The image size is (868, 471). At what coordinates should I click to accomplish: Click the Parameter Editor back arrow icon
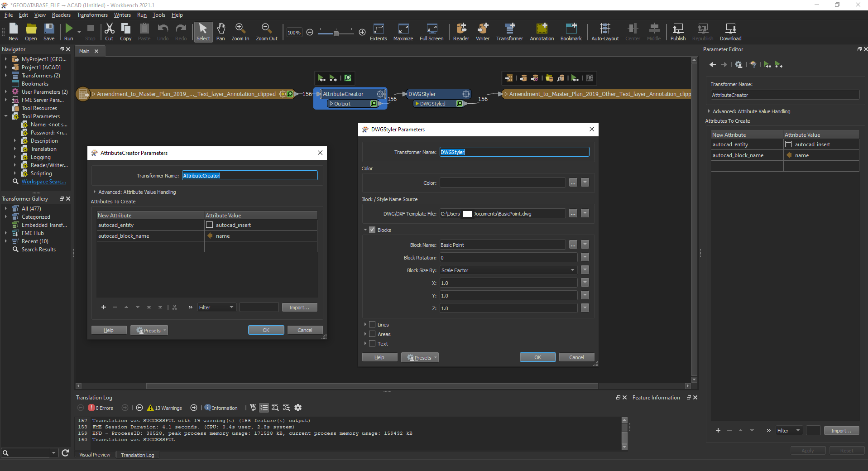(x=713, y=65)
